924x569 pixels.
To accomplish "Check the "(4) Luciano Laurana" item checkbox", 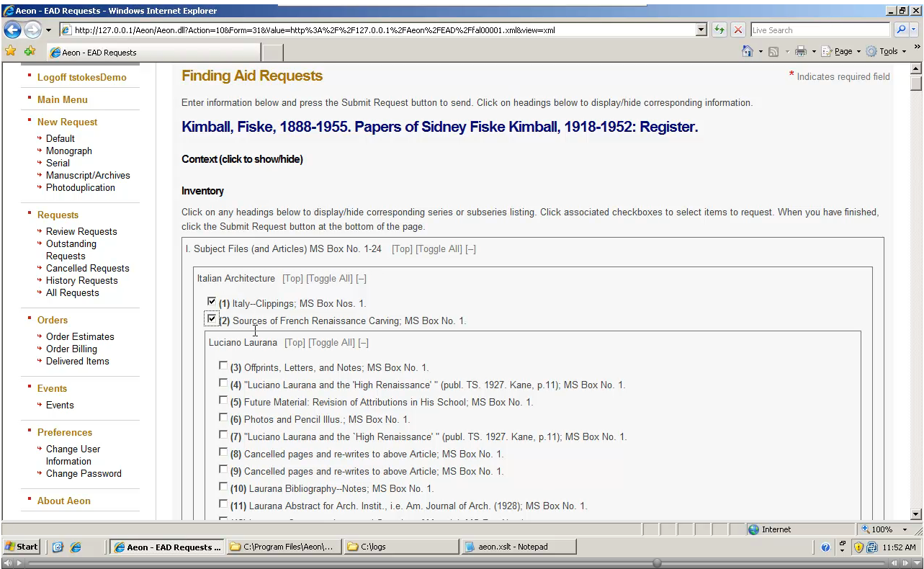I will coord(223,382).
